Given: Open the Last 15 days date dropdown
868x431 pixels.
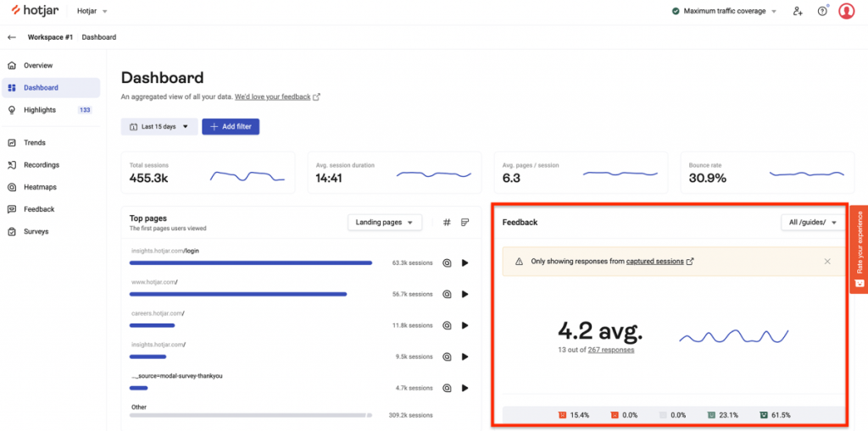Looking at the screenshot, I should 159,127.
